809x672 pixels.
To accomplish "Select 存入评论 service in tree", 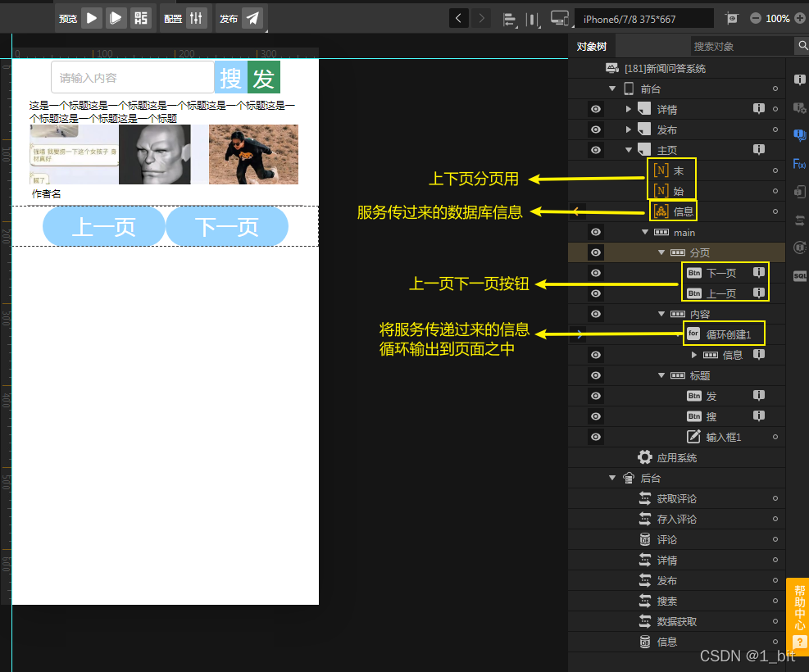I will [x=676, y=519].
